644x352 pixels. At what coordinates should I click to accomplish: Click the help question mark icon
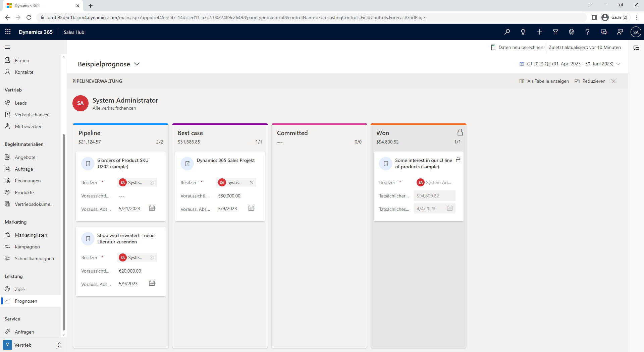coord(587,32)
